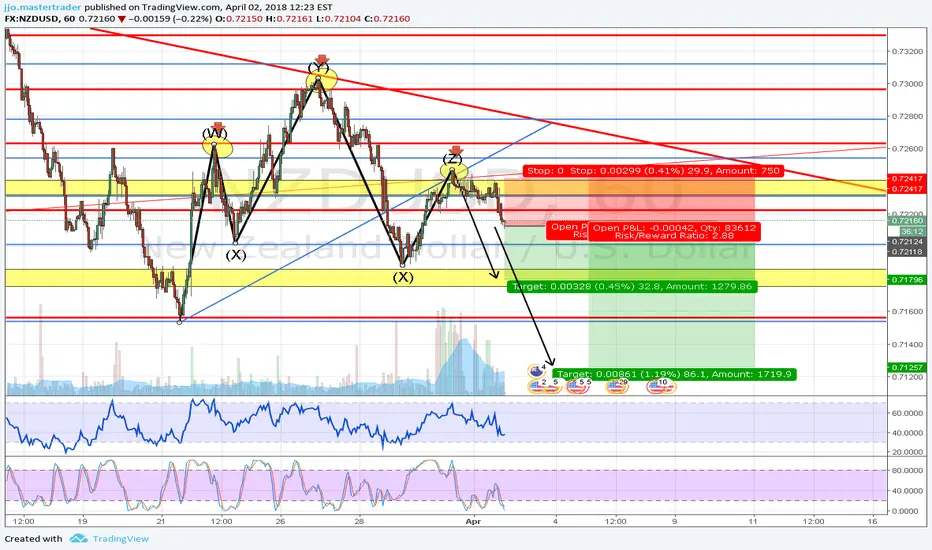Click the 21 date on the time axis
Screen dimensions: 932x550
[x=161, y=521]
